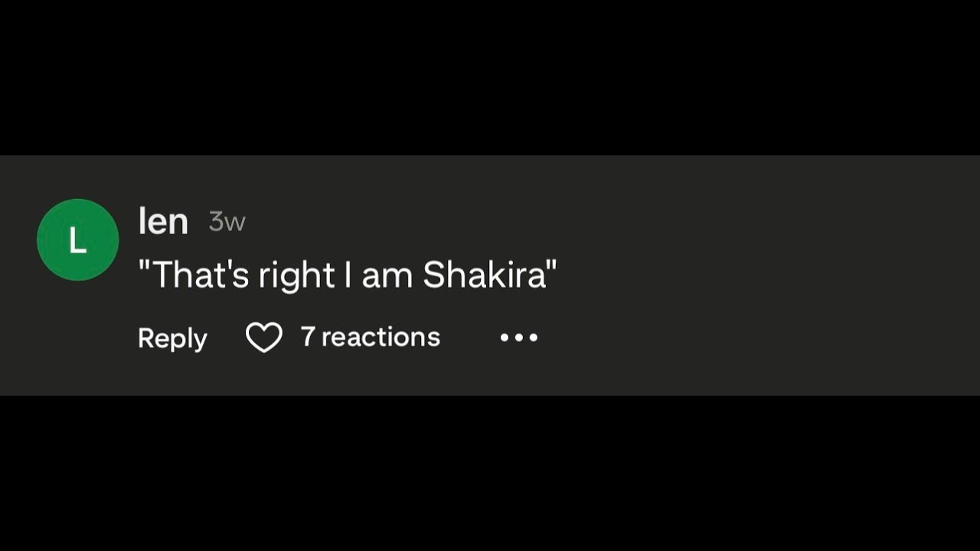Click the black area below the comment
This screenshot has height=551, width=980.
(x=490, y=473)
